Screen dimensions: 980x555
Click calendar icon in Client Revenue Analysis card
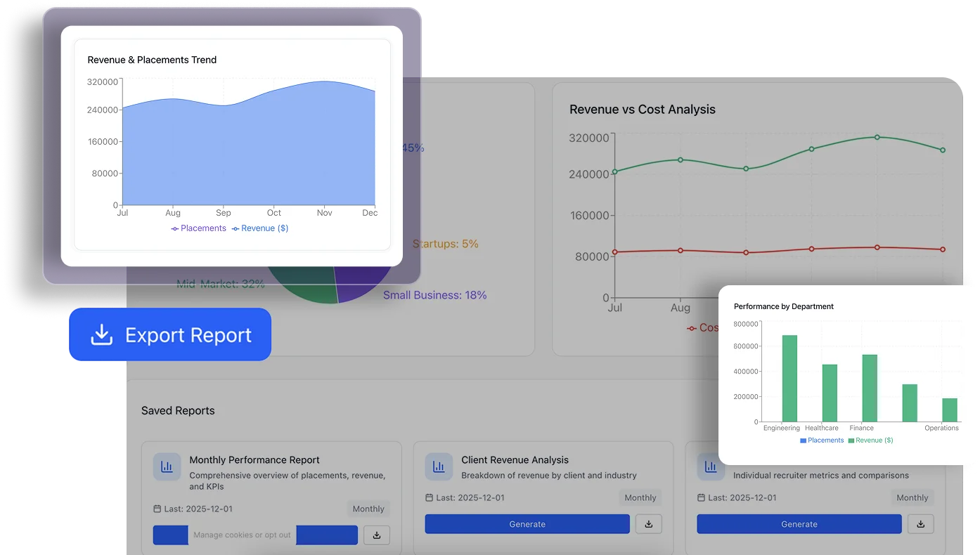pyautogui.click(x=429, y=498)
